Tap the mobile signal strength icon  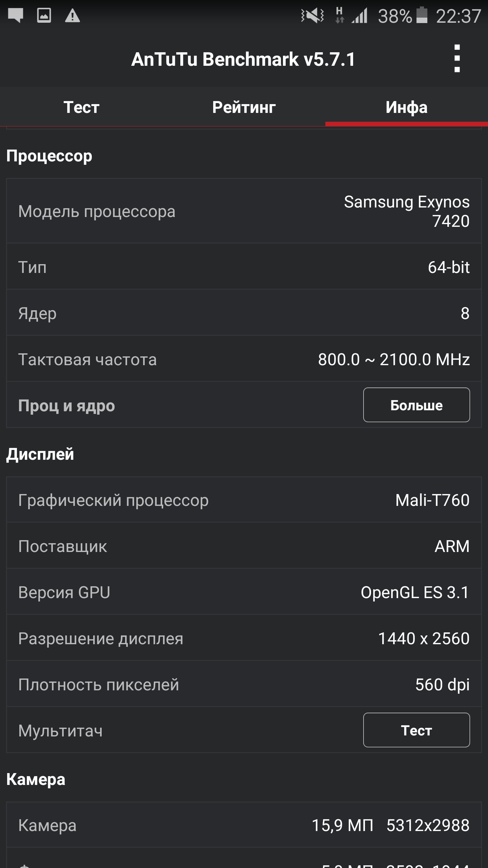tap(360, 16)
